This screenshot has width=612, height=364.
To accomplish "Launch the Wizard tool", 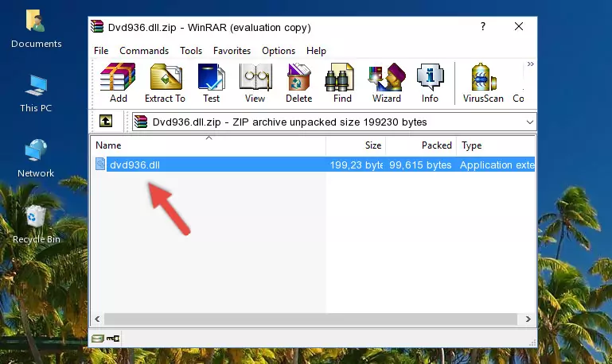I will [387, 83].
